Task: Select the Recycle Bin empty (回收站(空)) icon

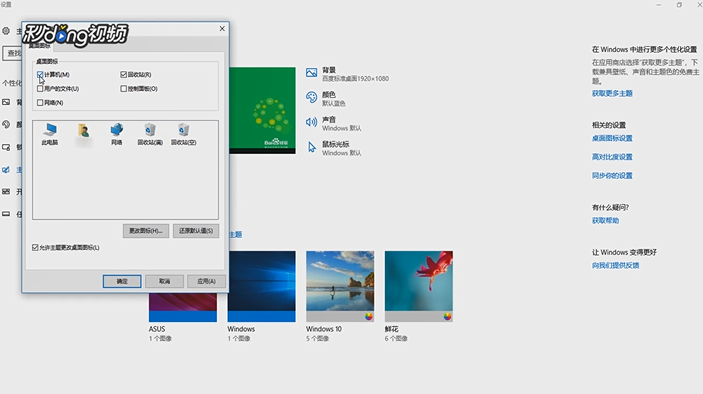Action: 183,134
